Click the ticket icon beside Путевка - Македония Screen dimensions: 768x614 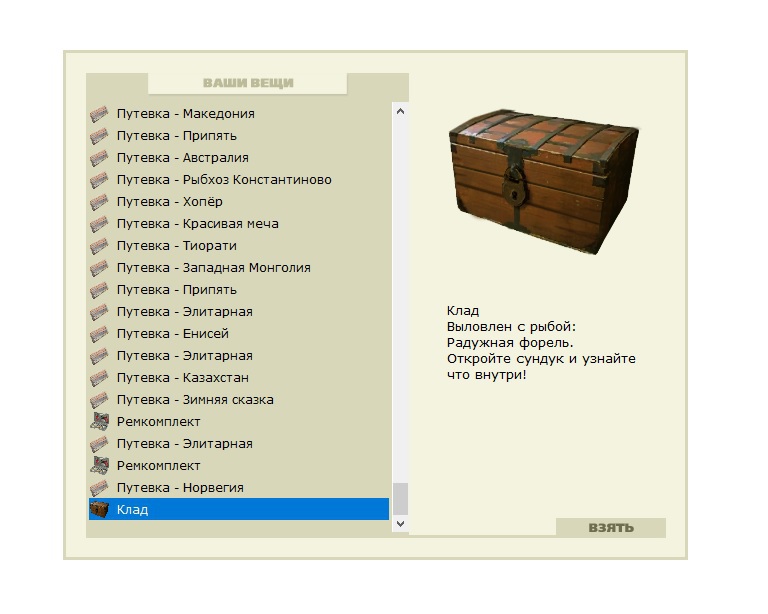click(99, 114)
